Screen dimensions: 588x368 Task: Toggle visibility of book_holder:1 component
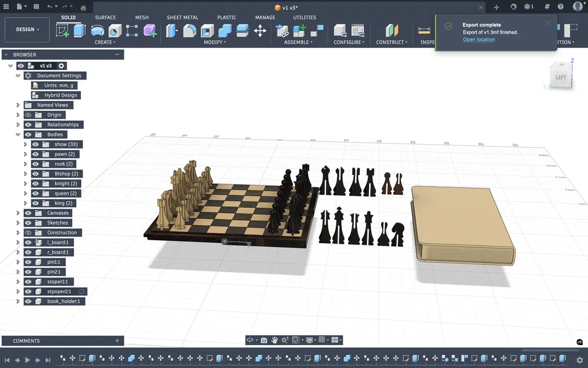click(x=28, y=301)
